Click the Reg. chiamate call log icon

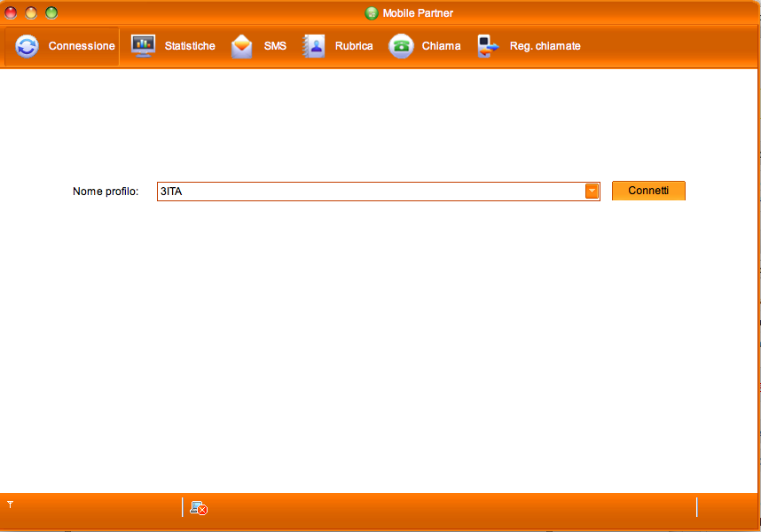click(x=488, y=46)
